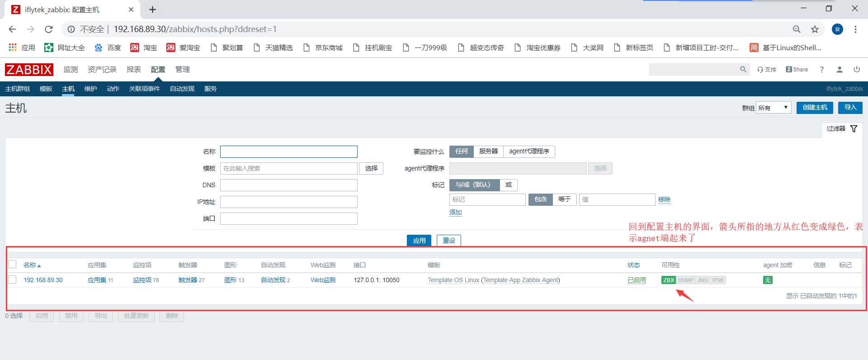Click the browser back arrow
Viewport: 868px width, 360px height.
tap(12, 29)
